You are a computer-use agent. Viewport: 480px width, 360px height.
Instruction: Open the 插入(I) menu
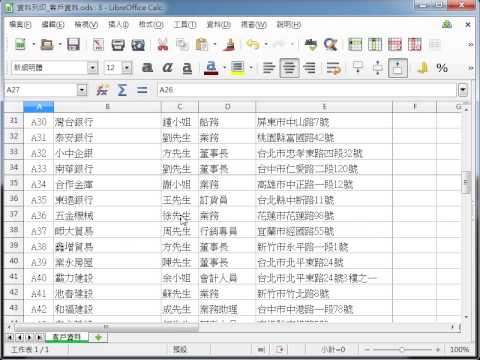point(118,25)
